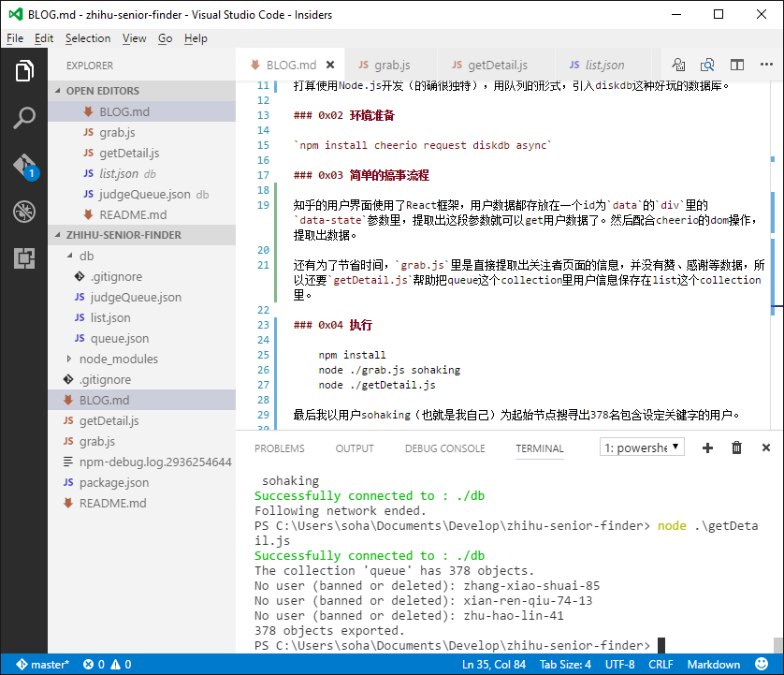Select list.json db in Open Editors

[142, 173]
